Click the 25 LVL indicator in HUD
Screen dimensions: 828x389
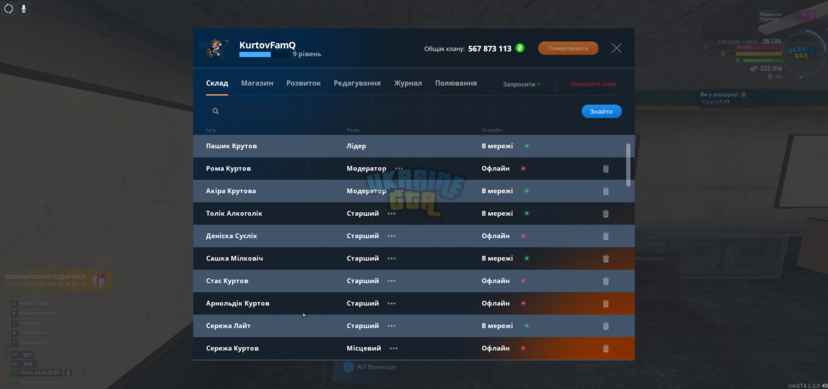(x=772, y=41)
